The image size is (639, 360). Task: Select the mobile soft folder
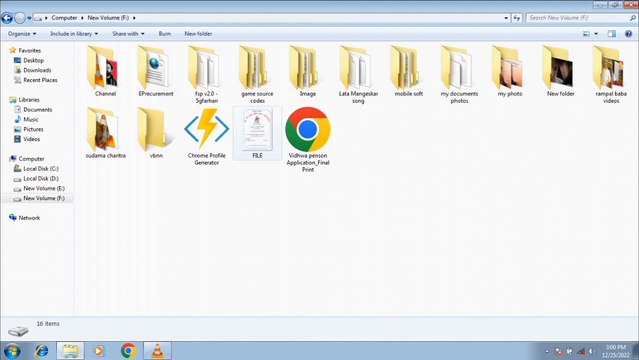pyautogui.click(x=409, y=71)
